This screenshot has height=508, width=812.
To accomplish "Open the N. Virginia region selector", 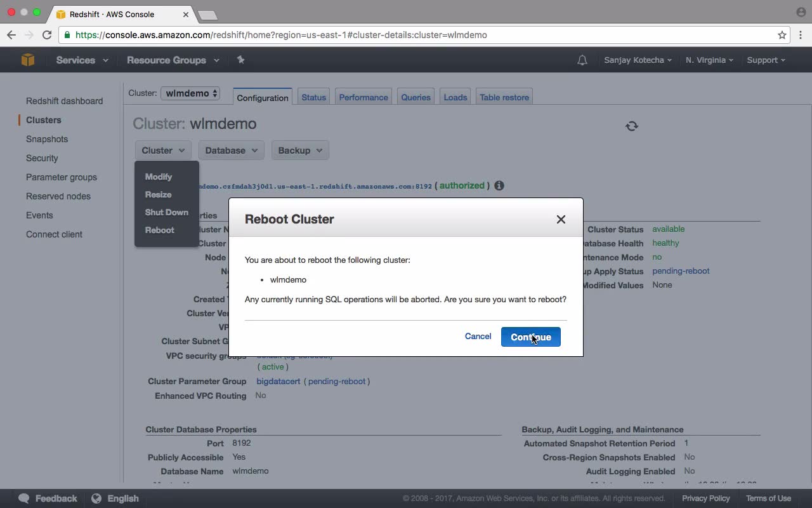I will pyautogui.click(x=709, y=60).
